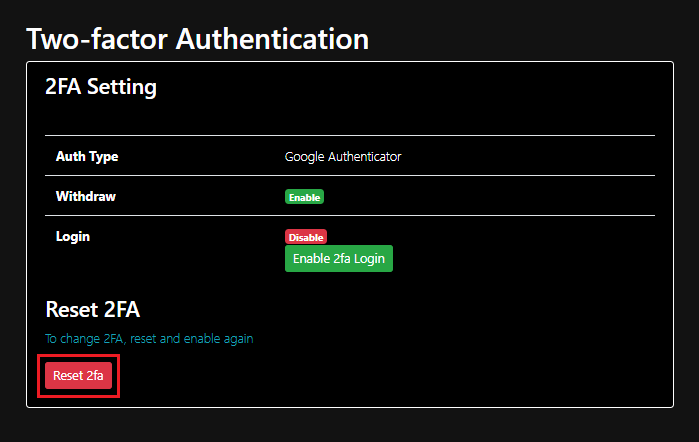Click the 'To change 2FA' hint text
The width and height of the screenshot is (699, 442).
[x=149, y=338]
